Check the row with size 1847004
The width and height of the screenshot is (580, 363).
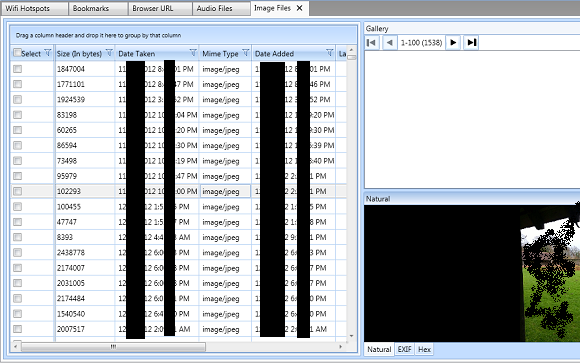(x=17, y=69)
